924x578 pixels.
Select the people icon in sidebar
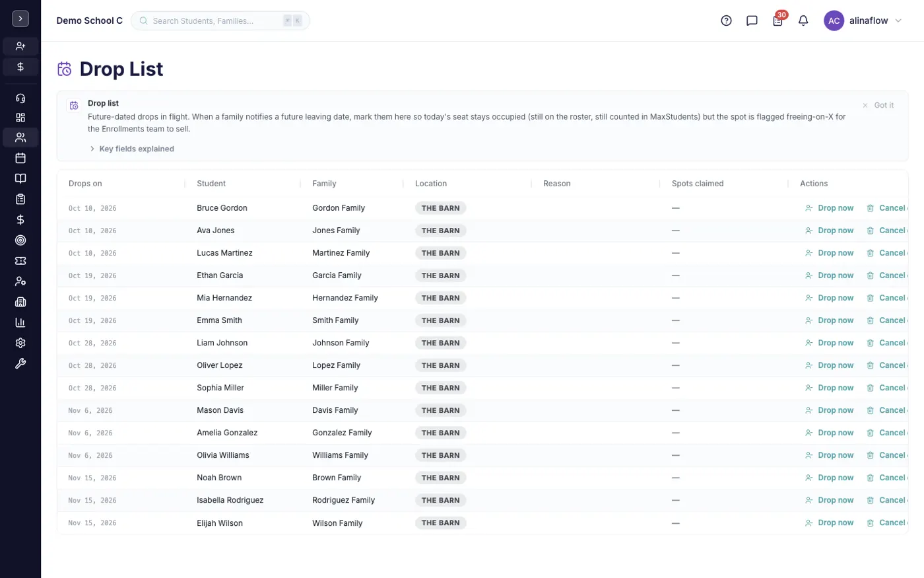pos(20,137)
